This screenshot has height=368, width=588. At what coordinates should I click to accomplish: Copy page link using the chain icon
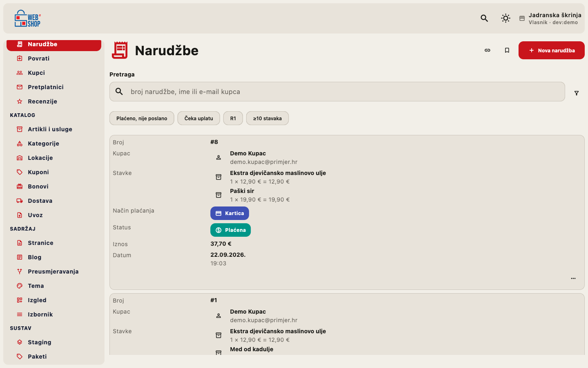488,50
